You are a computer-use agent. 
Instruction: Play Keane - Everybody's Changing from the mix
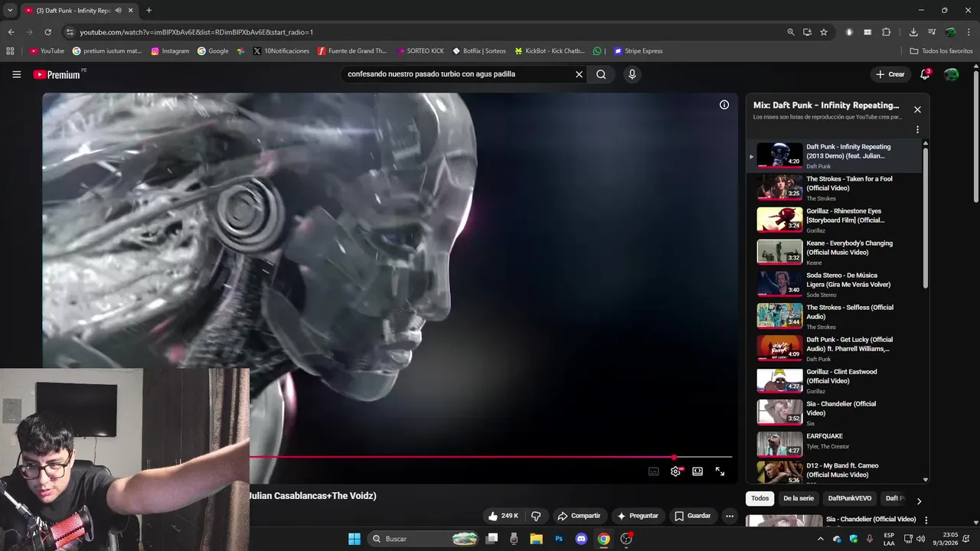click(x=835, y=252)
